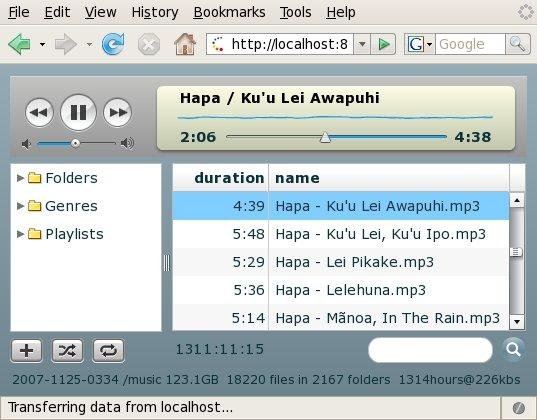
Task: Click the volume slider knob
Action: point(75,143)
